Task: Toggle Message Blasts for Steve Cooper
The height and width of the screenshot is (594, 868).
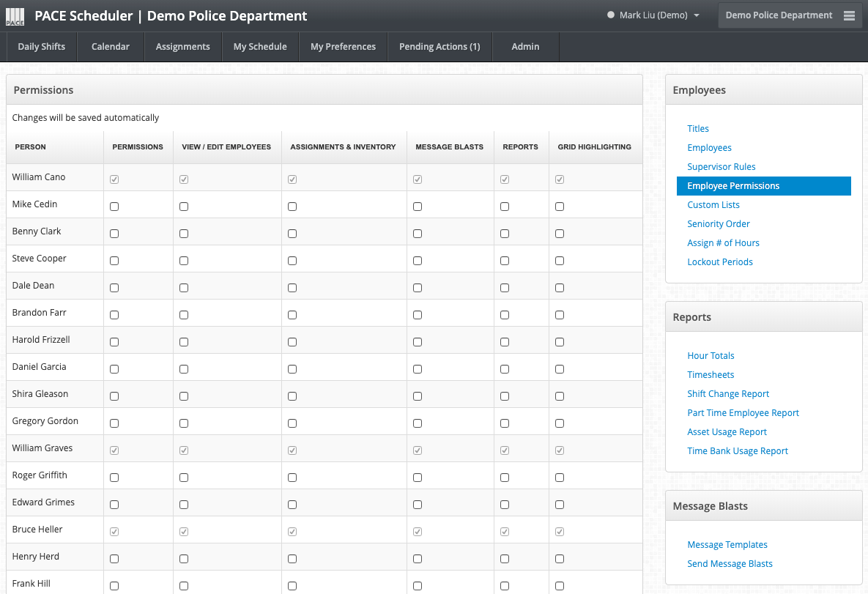Action: 418,261
